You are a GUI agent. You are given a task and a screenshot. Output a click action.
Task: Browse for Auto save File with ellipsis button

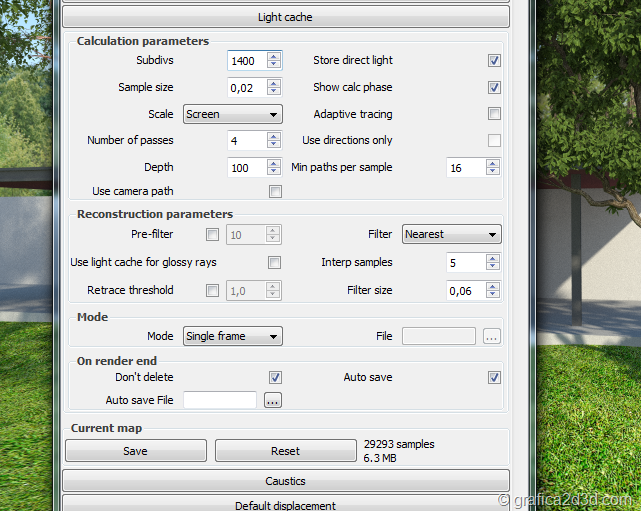pyautogui.click(x=273, y=400)
